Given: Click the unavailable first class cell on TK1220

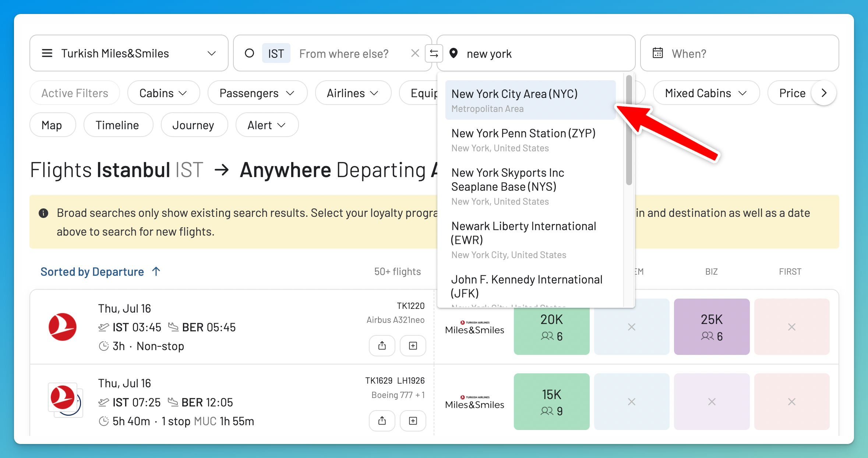Looking at the screenshot, I should point(792,327).
